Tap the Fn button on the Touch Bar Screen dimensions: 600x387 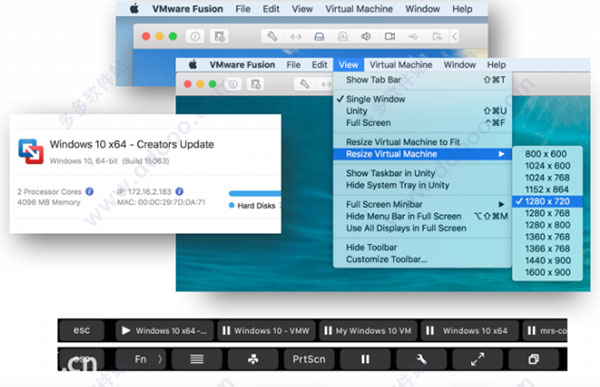140,359
